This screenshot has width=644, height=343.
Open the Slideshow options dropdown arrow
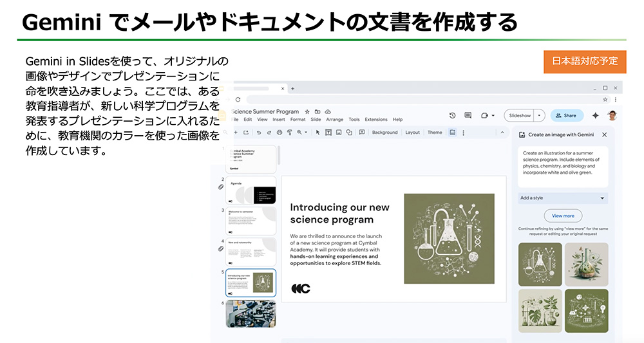(539, 116)
